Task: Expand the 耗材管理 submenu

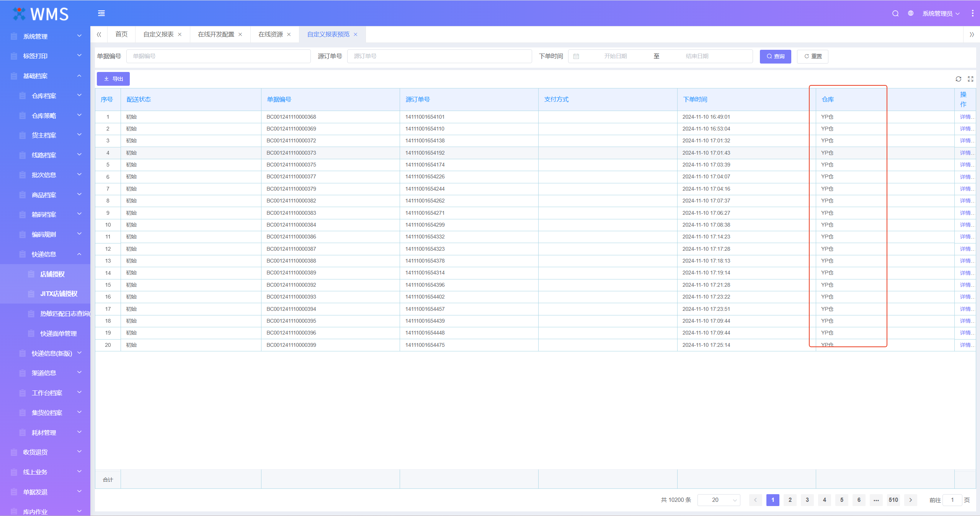Action: pyautogui.click(x=45, y=433)
